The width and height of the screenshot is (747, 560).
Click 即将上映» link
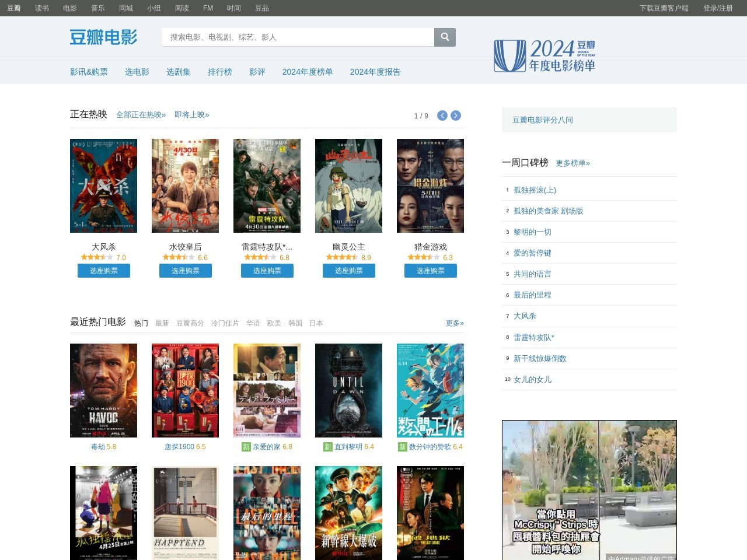191,115
